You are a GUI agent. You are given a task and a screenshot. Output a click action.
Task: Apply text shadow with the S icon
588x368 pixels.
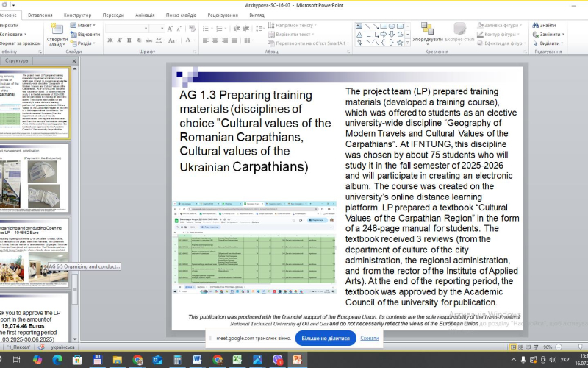click(x=139, y=40)
